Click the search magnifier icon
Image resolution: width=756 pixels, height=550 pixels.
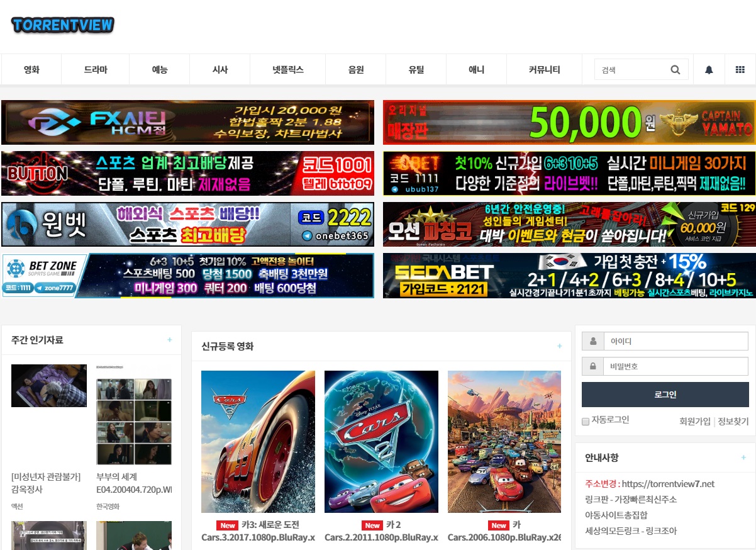(675, 70)
